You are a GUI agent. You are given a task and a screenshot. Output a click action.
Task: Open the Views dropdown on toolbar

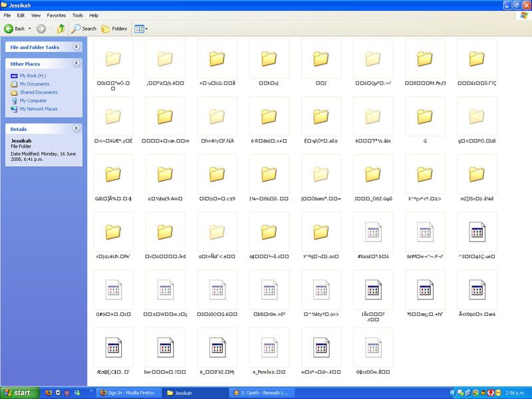141,29
